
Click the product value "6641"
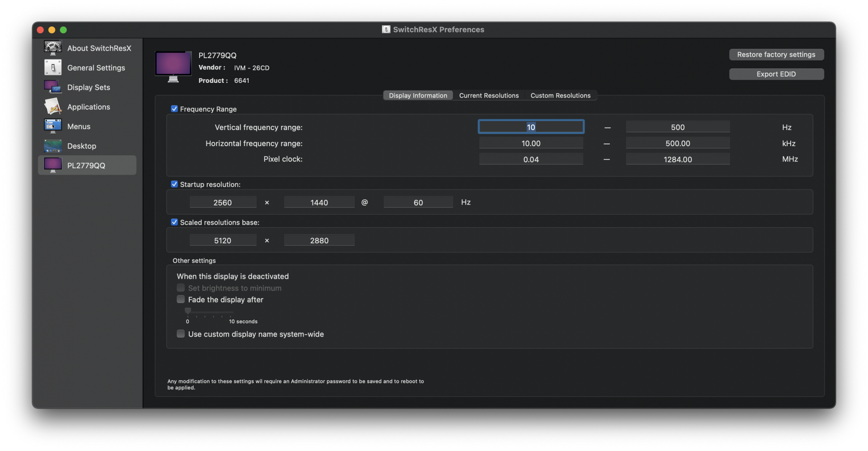[x=242, y=80]
